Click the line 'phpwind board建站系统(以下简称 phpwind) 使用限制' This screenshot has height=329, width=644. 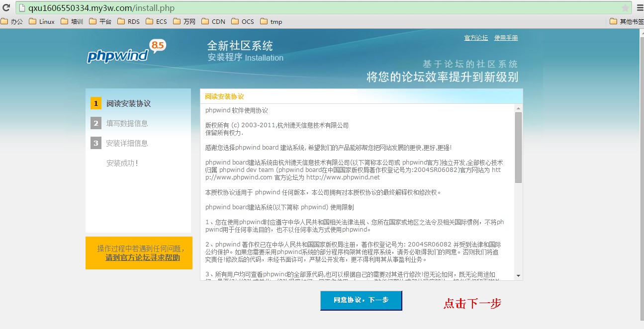point(279,207)
